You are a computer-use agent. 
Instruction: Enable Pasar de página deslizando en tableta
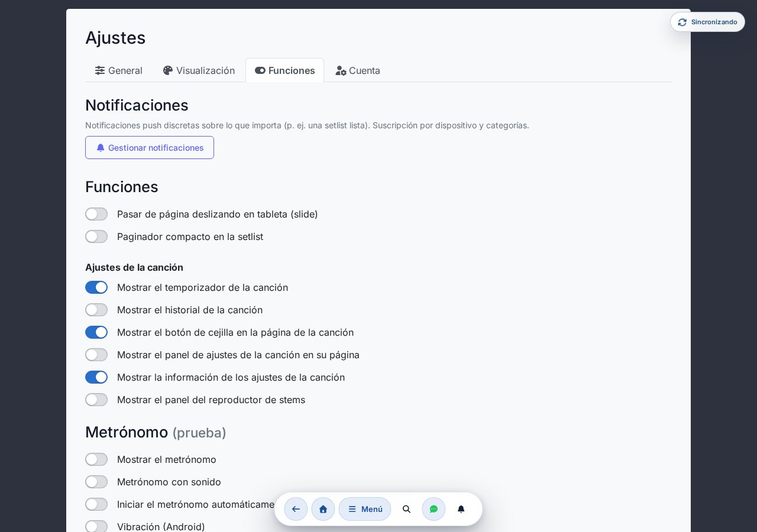point(96,214)
